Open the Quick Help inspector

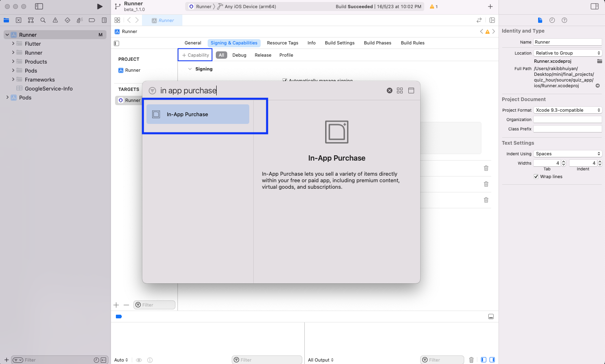point(564,20)
